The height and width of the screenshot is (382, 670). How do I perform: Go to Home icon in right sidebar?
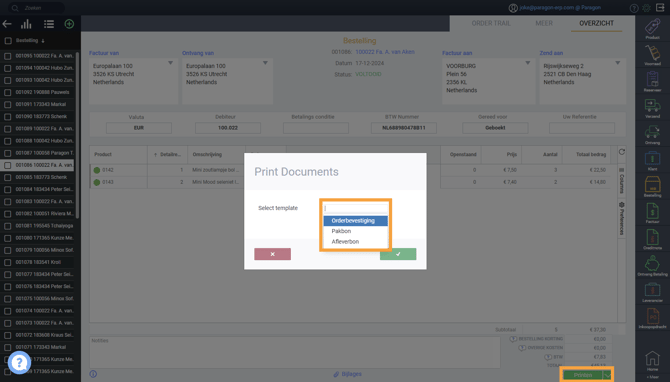[x=652, y=358]
